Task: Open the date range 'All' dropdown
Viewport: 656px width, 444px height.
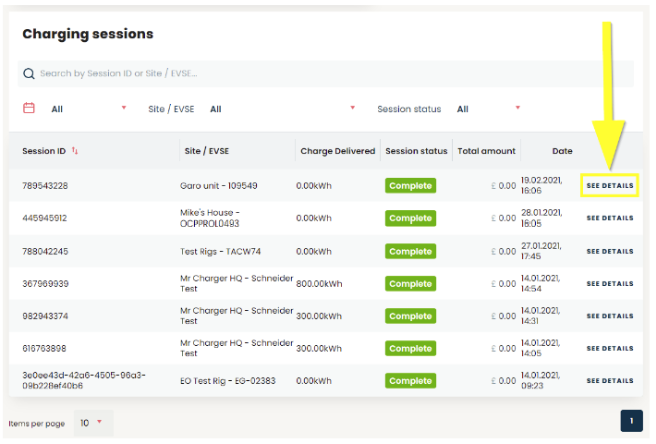Action: pos(88,109)
